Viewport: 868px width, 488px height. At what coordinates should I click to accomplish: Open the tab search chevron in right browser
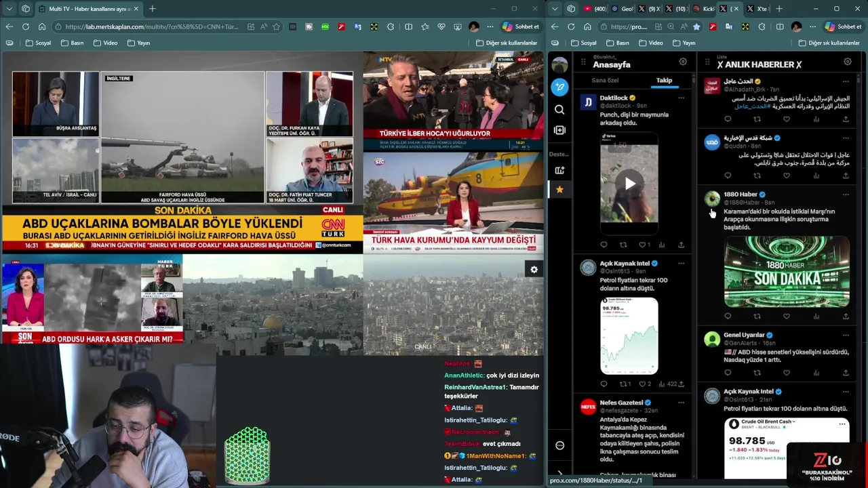coord(555,9)
